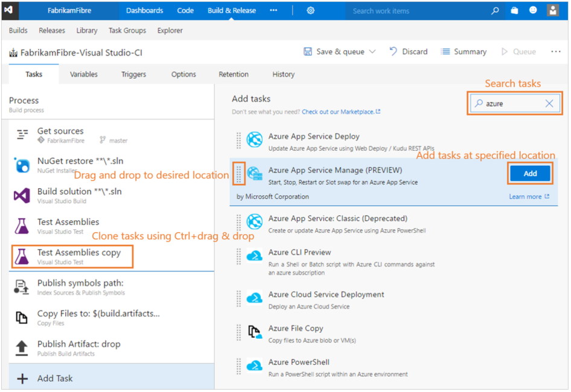Select the Azure PowerShell task entry
This screenshot has width=571, height=392.
coord(394,368)
